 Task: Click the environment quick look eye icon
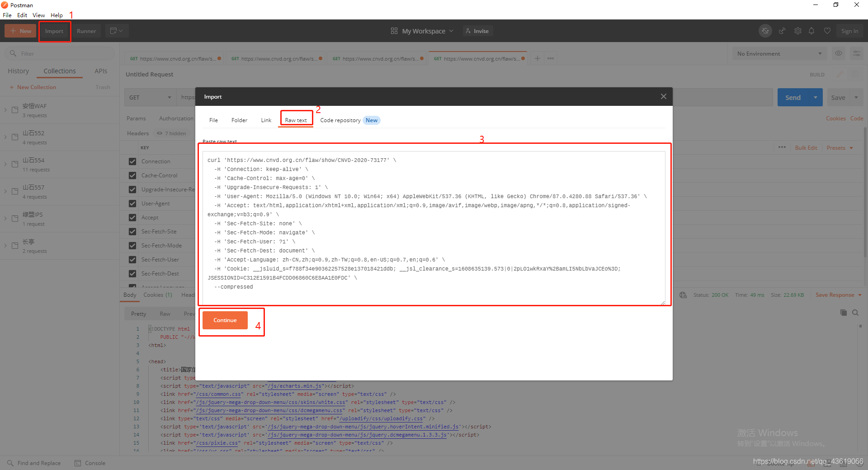839,53
